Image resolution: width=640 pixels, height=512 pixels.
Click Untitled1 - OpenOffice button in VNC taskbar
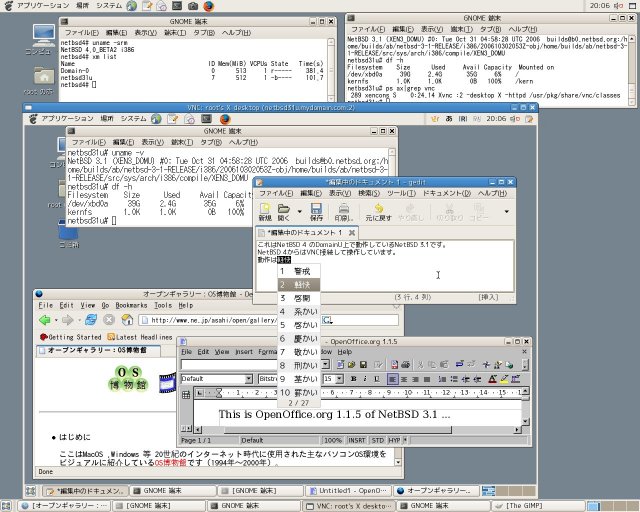348,491
